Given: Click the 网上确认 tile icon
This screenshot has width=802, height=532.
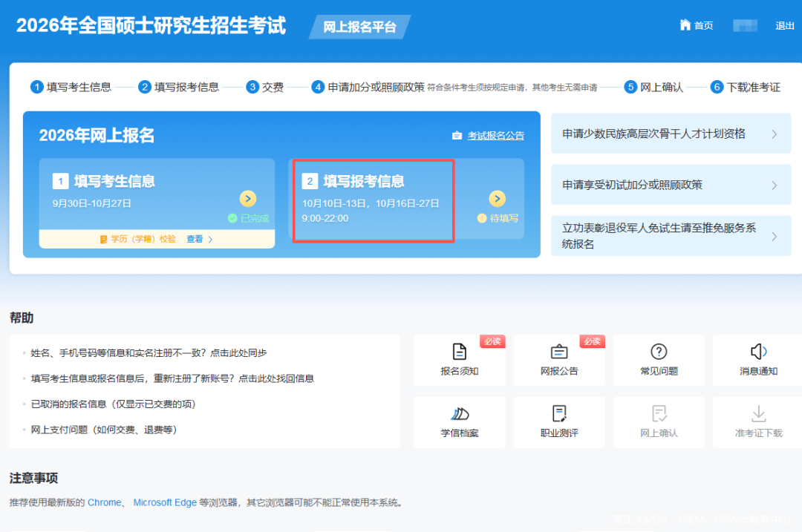Looking at the screenshot, I should [659, 413].
